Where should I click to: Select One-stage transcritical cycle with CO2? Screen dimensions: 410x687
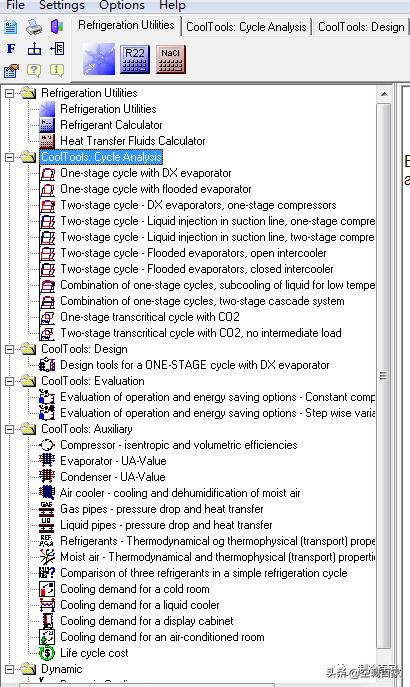(150, 317)
